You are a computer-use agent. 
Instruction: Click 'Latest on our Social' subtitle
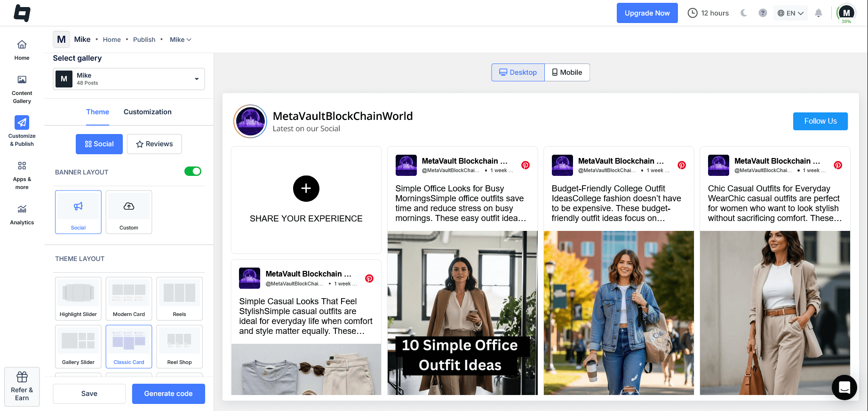pyautogui.click(x=306, y=128)
